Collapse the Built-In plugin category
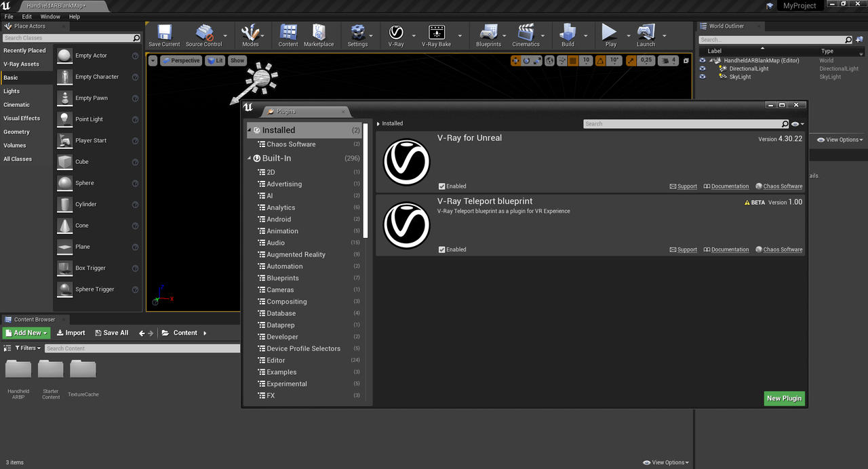Image resolution: width=868 pixels, height=469 pixels. click(250, 159)
